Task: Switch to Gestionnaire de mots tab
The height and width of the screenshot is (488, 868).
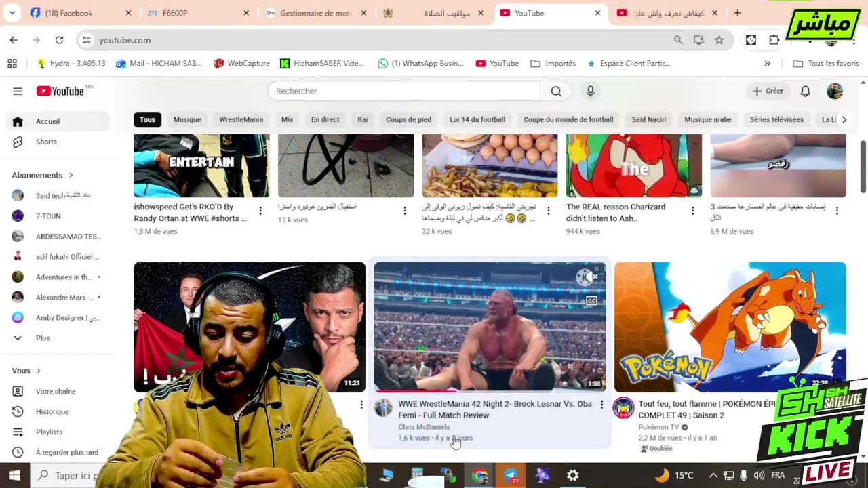Action: [315, 13]
